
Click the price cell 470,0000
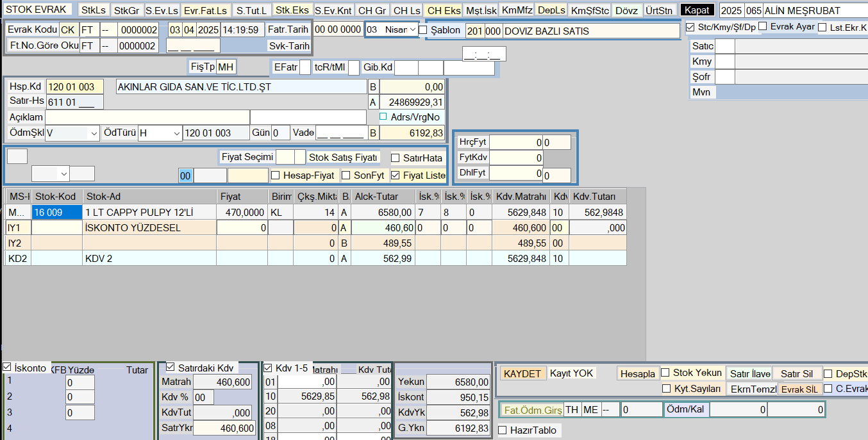coord(242,212)
